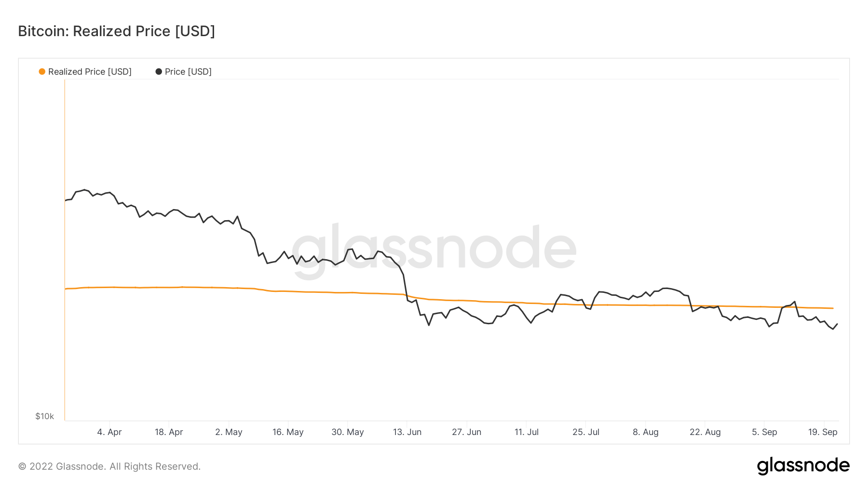Click the 2. May axis tick label
868x488 pixels.
click(229, 432)
